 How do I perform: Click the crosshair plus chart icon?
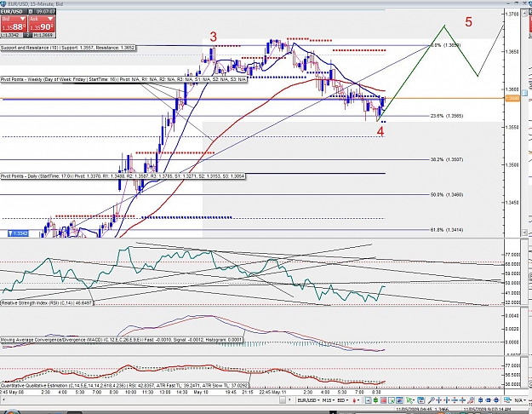[x=368, y=400]
